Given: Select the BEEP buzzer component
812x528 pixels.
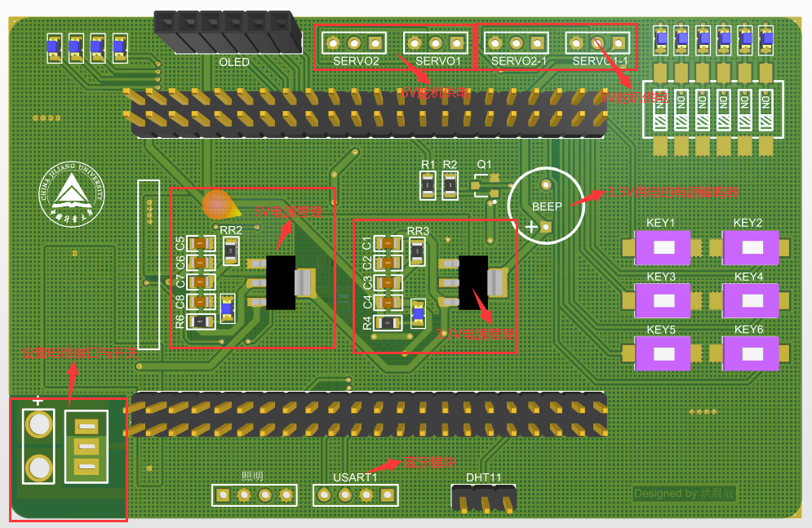Looking at the screenshot, I should (547, 206).
